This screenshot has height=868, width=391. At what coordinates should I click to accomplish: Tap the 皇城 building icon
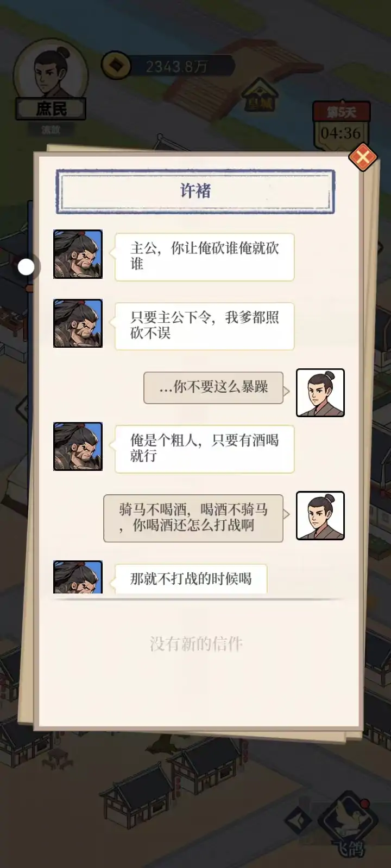click(x=260, y=96)
